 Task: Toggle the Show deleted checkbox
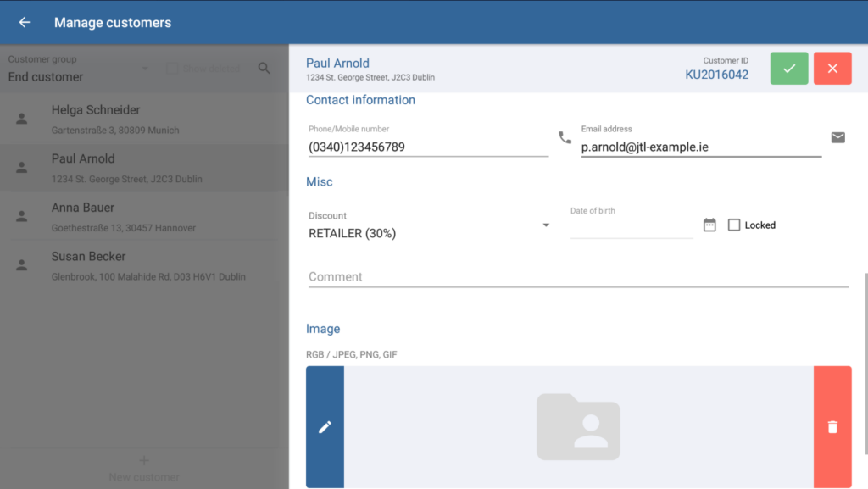172,69
